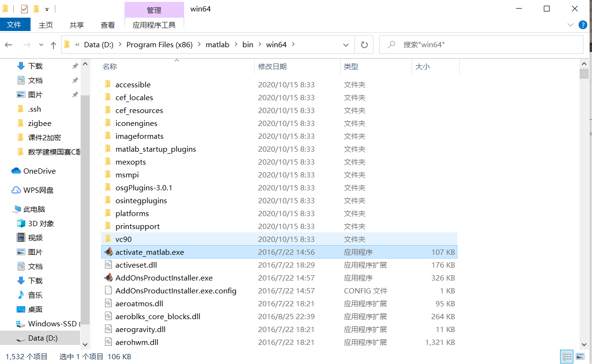This screenshot has height=364, width=592.
Task: Click the aerohwm.dll file icon
Action: click(x=108, y=342)
